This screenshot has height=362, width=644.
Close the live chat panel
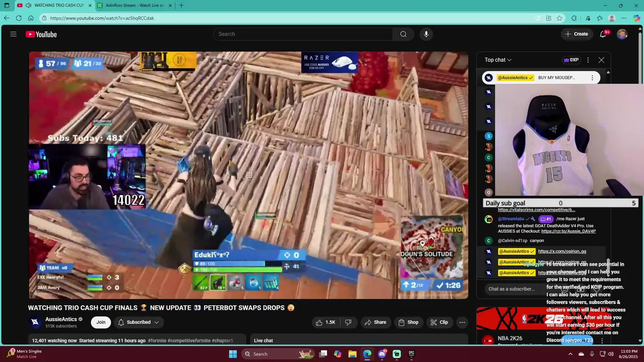click(601, 60)
